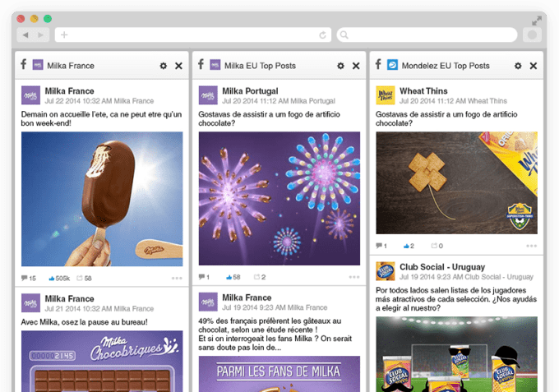This screenshot has width=559, height=392.
Task: Click shares icon showing 58 on ice cream post
Action: pos(80,278)
